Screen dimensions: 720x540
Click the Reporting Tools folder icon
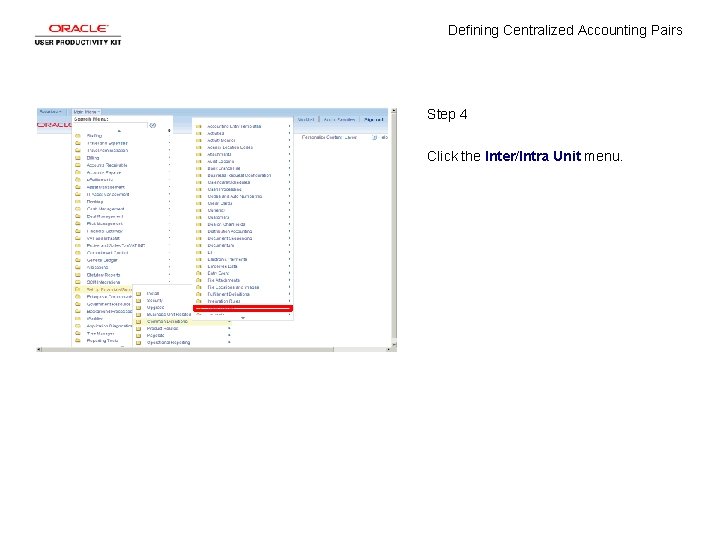tap(78, 341)
